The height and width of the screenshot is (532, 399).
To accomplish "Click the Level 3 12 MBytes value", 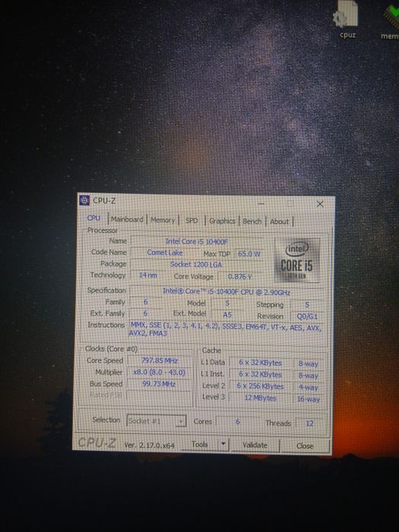I will [260, 398].
